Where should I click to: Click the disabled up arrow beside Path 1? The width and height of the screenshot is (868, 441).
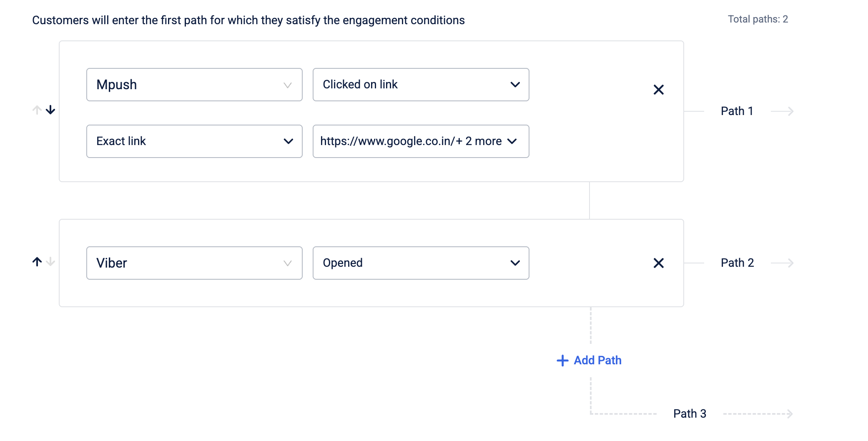point(37,110)
